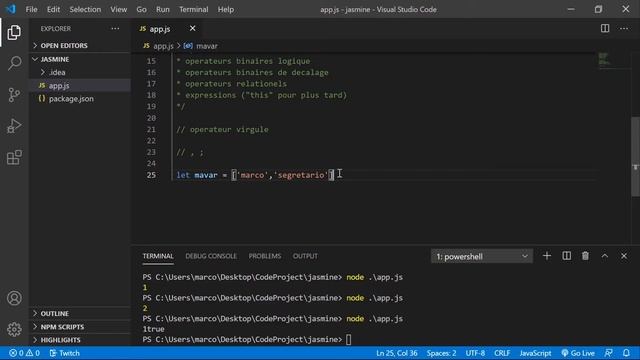Change line endings via CRLF
640x360 pixels.
(502, 353)
